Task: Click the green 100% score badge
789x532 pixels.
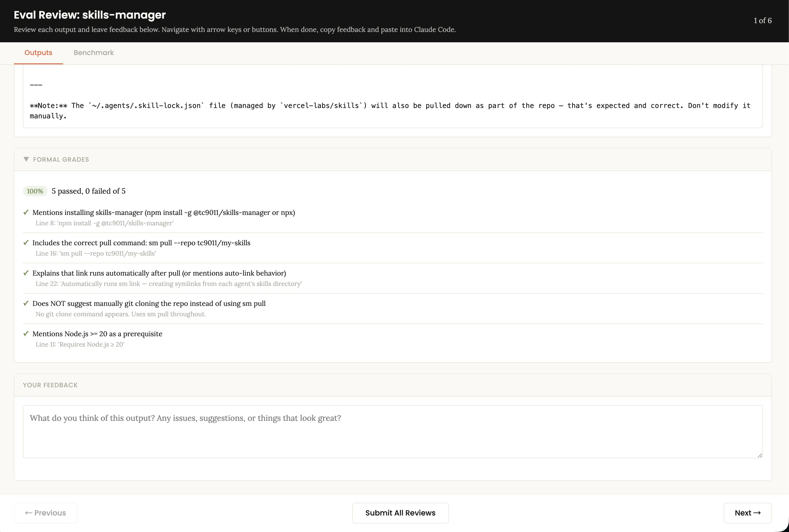Action: point(35,191)
